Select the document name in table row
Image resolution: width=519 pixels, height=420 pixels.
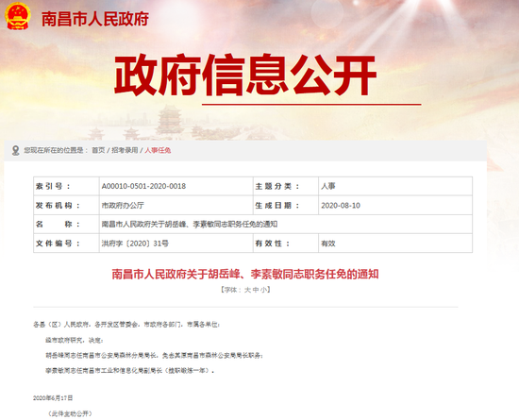190,225
